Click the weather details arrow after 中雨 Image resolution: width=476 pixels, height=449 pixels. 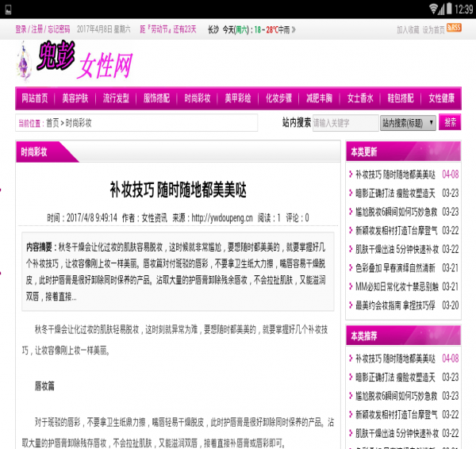coord(294,30)
